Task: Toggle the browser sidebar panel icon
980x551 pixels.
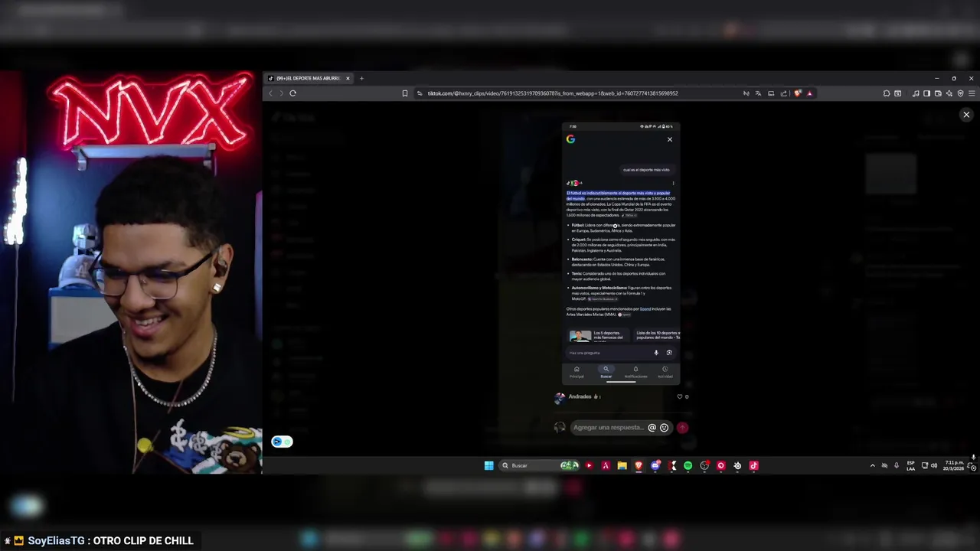Action: (x=926, y=93)
